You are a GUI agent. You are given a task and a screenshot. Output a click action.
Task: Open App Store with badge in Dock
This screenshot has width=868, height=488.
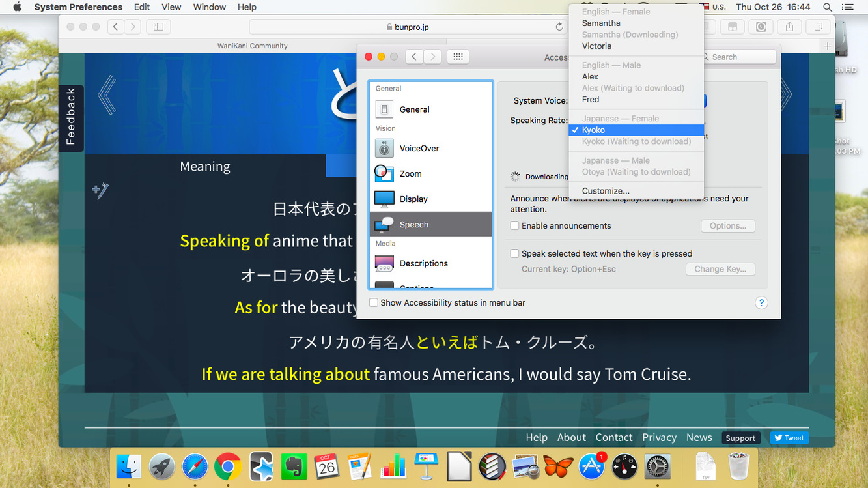pyautogui.click(x=592, y=466)
